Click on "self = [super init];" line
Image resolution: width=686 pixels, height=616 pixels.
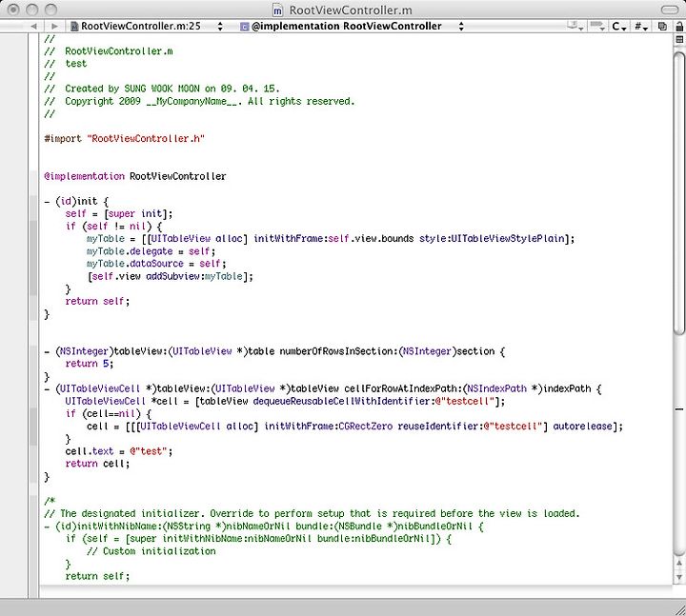[119, 214]
